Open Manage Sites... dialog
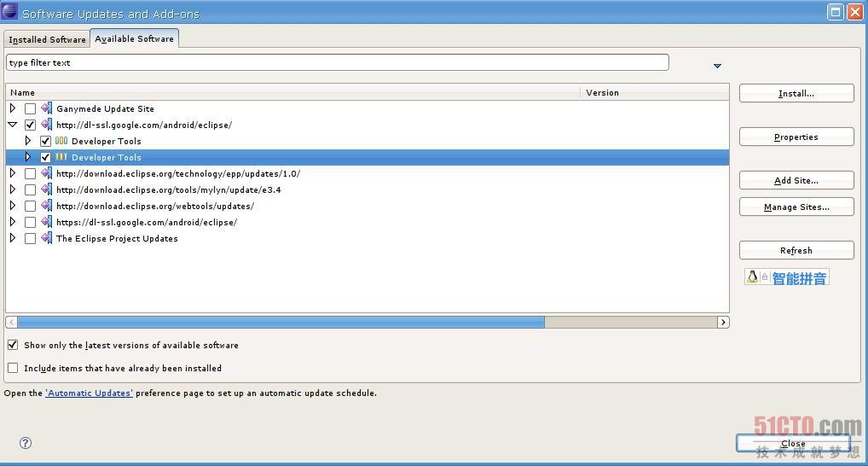The width and height of the screenshot is (868, 466). click(796, 207)
